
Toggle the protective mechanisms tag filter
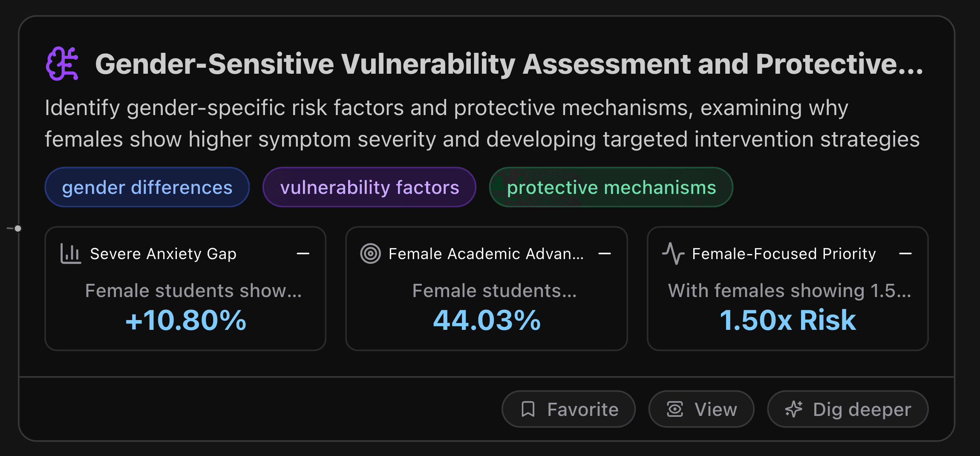pos(611,187)
